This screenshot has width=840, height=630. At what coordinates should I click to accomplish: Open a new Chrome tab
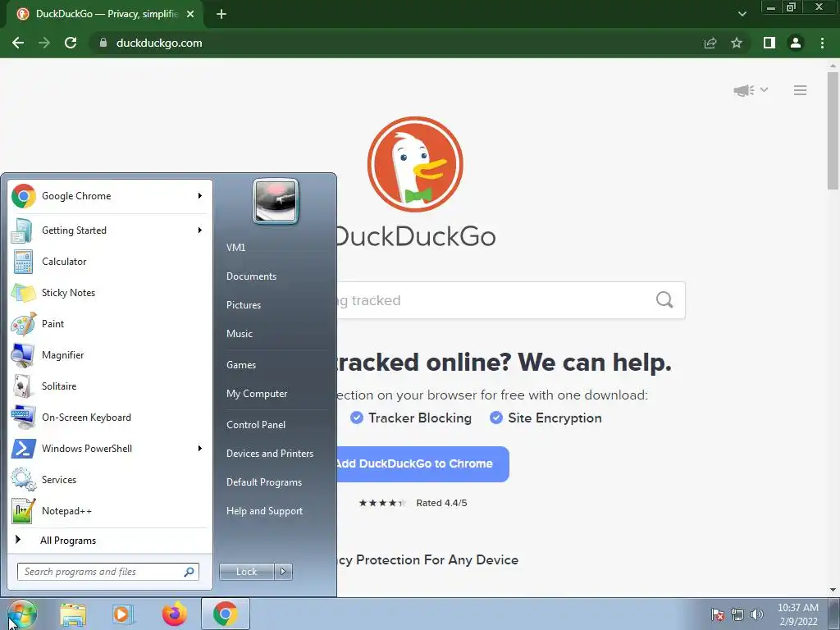(221, 14)
